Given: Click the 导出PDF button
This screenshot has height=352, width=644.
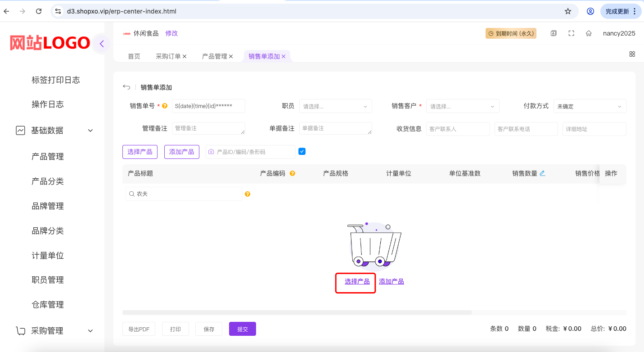Looking at the screenshot, I should (x=139, y=329).
